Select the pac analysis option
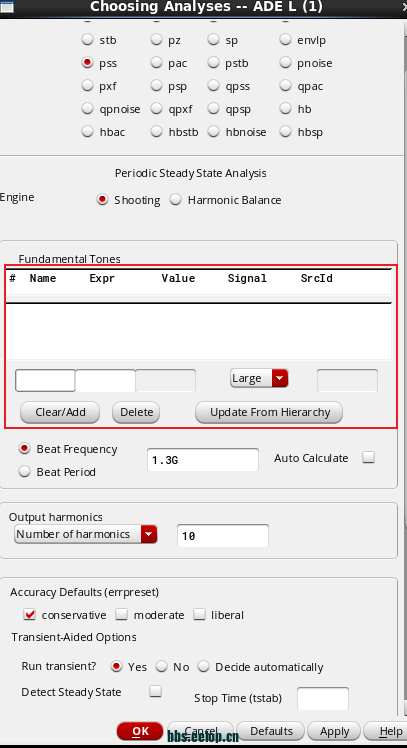The width and height of the screenshot is (407, 748). pyautogui.click(x=157, y=62)
